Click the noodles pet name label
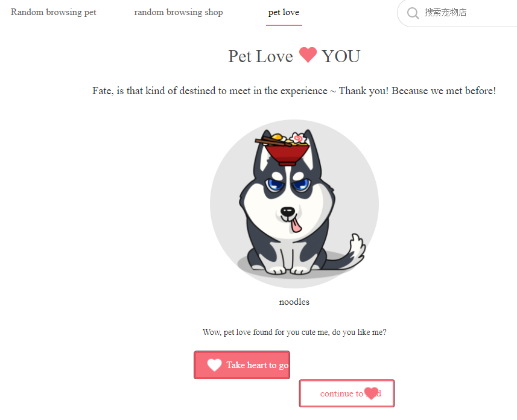 pyautogui.click(x=294, y=302)
